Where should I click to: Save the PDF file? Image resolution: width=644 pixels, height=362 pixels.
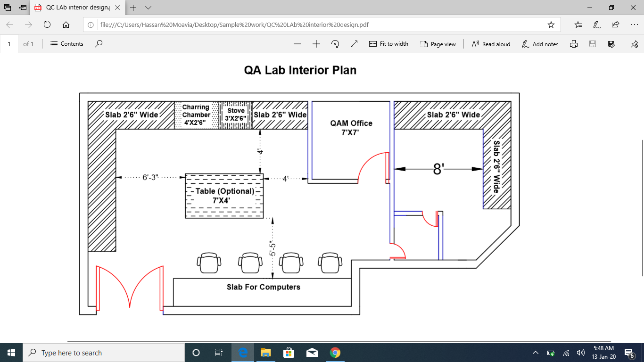pyautogui.click(x=592, y=44)
